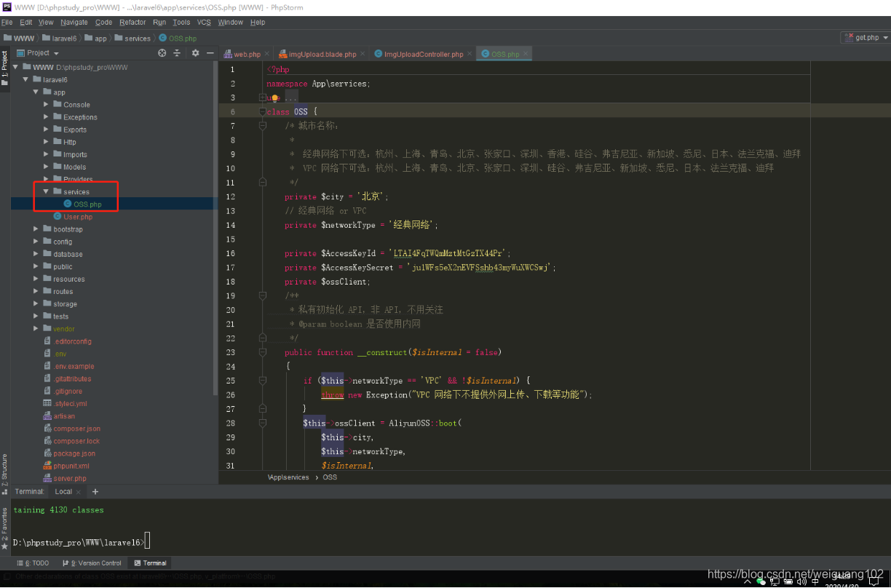
Task: Click \App\services in the editor breadcrumb
Action: pos(288,477)
